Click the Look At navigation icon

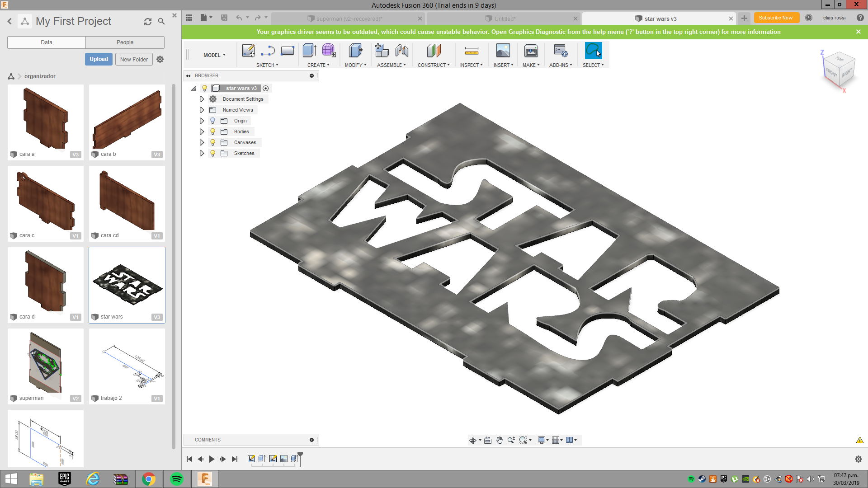click(x=488, y=440)
